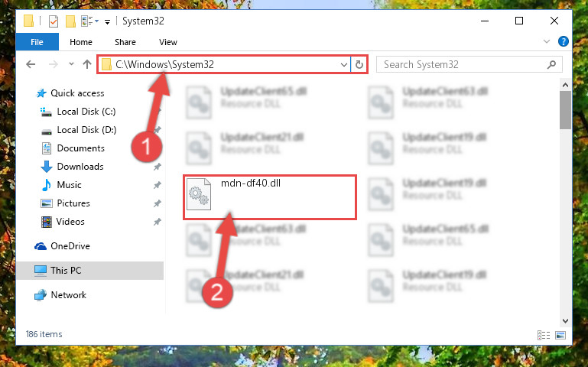
Task: Click the New folder quick access icon
Action: (70, 21)
